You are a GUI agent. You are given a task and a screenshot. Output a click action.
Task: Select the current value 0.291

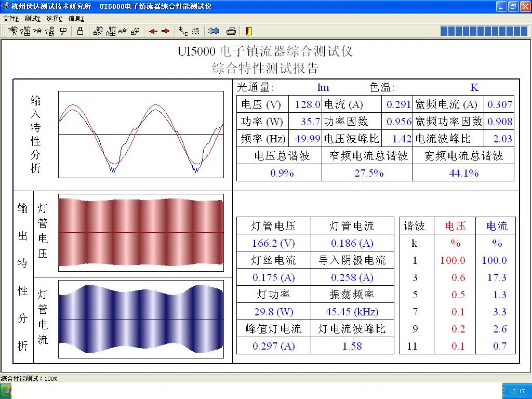398,104
